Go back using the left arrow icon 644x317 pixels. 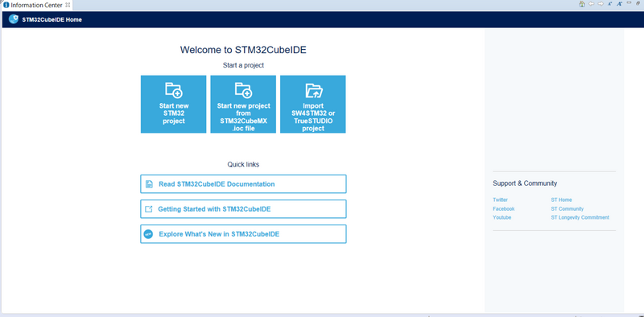click(592, 4)
